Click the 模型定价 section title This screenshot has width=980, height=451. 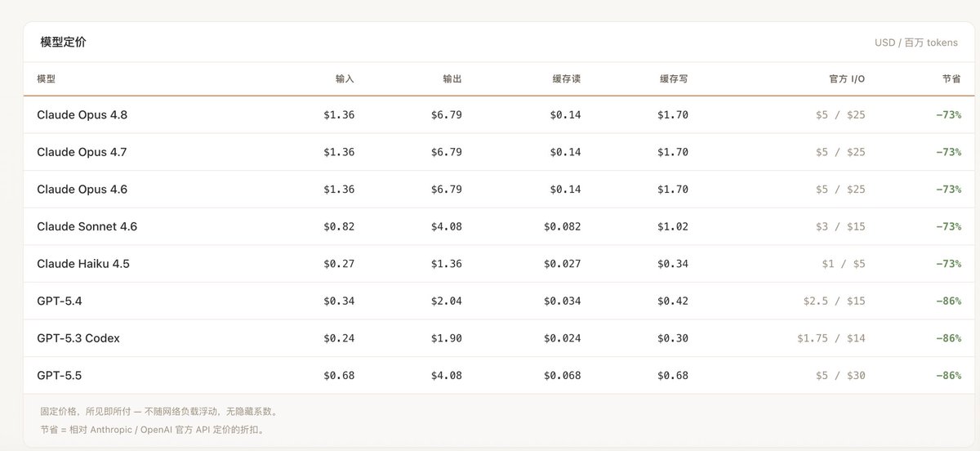(x=63, y=42)
